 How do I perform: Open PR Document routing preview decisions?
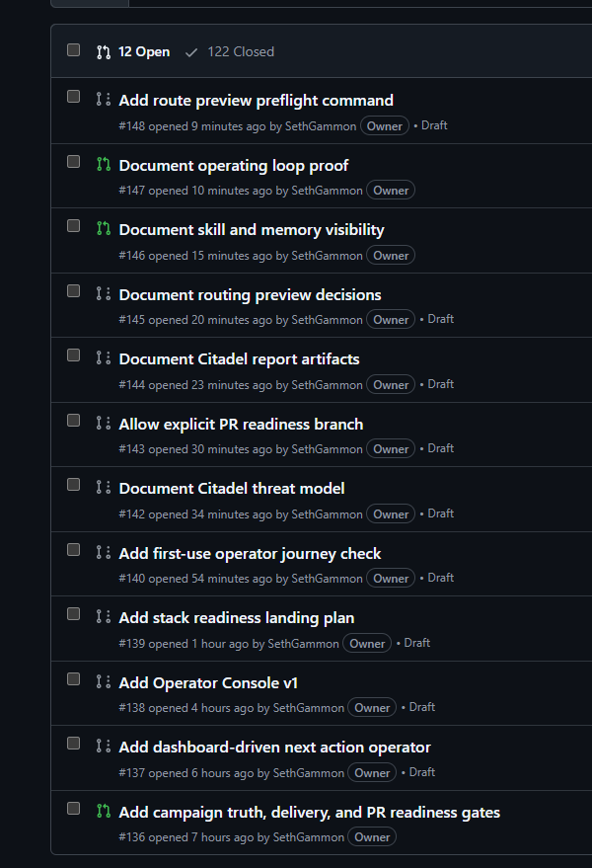(x=250, y=295)
